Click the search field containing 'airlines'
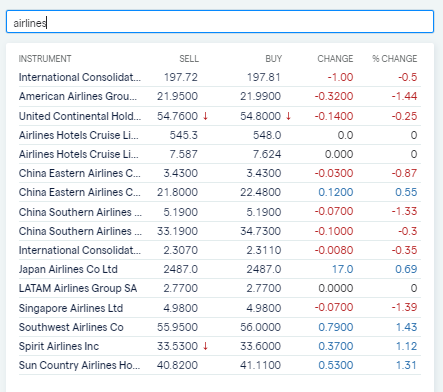 pyautogui.click(x=220, y=22)
